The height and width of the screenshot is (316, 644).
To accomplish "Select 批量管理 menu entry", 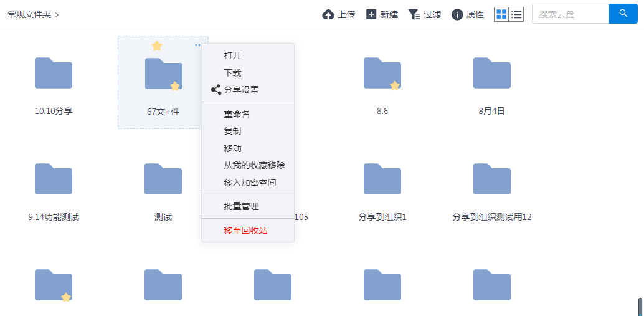I will pos(248,206).
